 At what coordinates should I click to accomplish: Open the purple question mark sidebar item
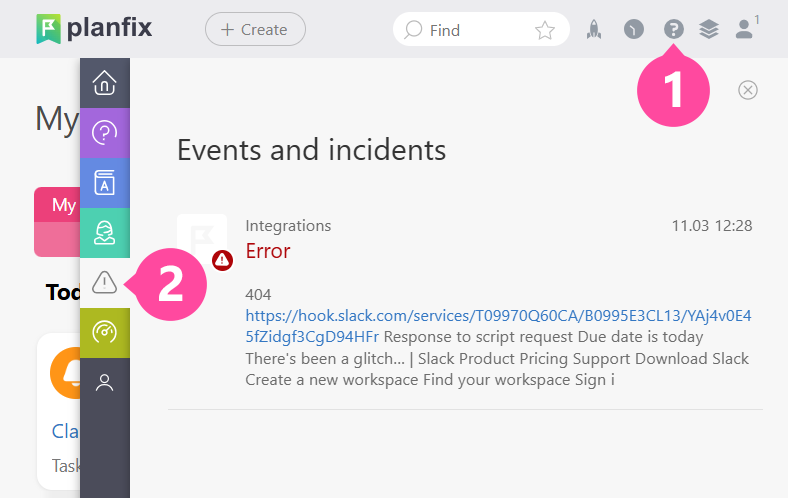tap(105, 132)
